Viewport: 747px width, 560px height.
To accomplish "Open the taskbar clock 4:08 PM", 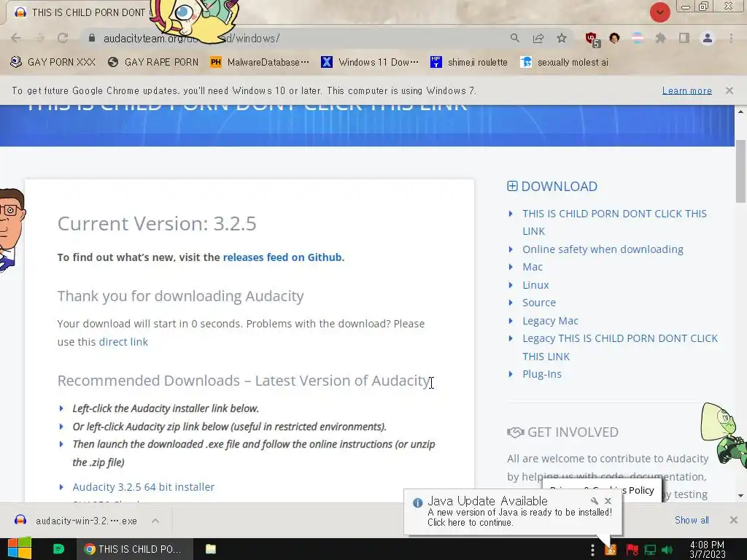I will pyautogui.click(x=707, y=549).
